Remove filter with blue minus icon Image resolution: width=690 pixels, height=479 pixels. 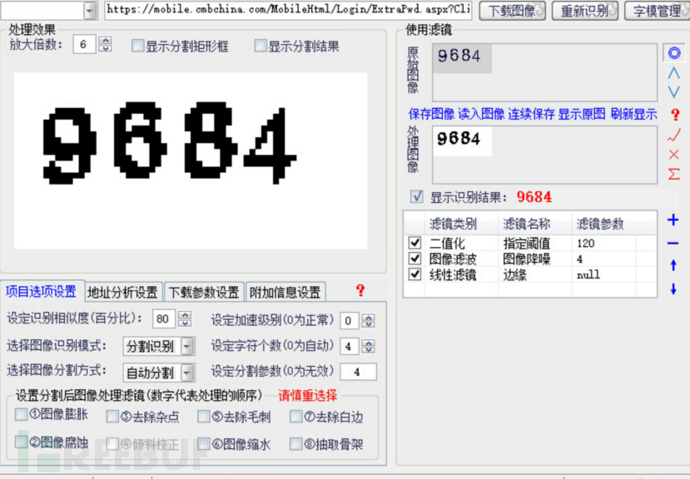(x=673, y=243)
